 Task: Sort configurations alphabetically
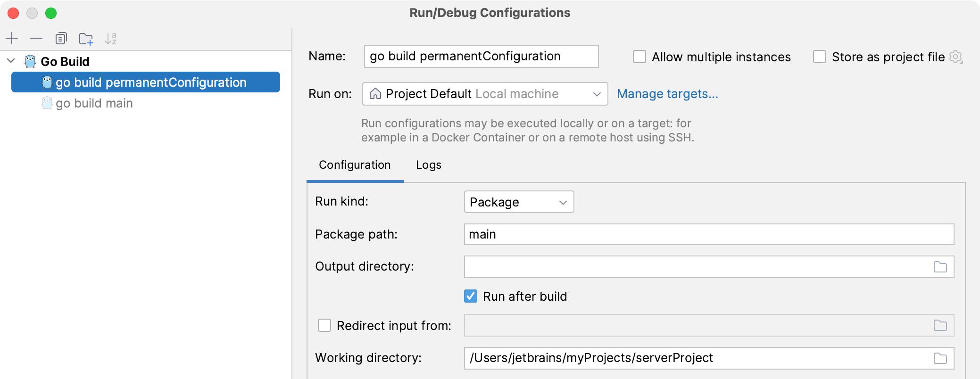pyautogui.click(x=110, y=38)
